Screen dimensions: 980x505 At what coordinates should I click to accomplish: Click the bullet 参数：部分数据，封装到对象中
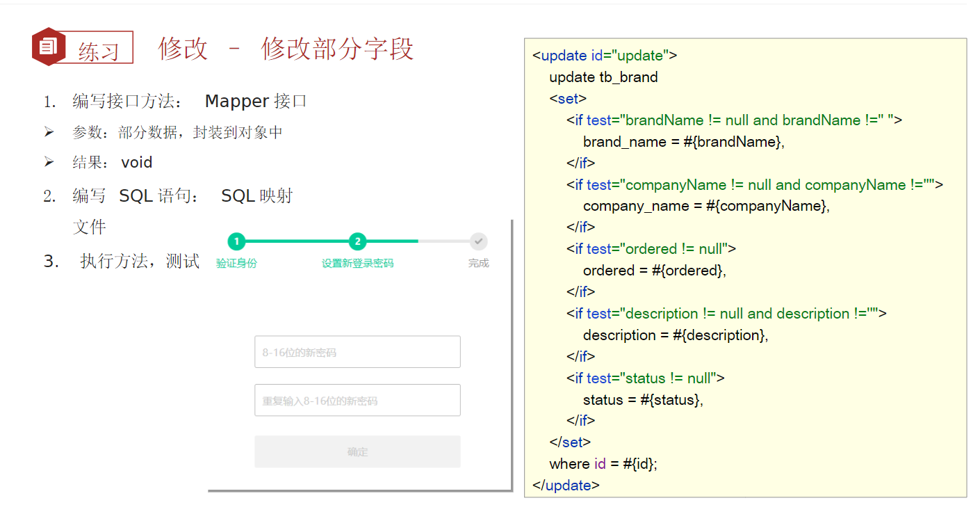(177, 132)
